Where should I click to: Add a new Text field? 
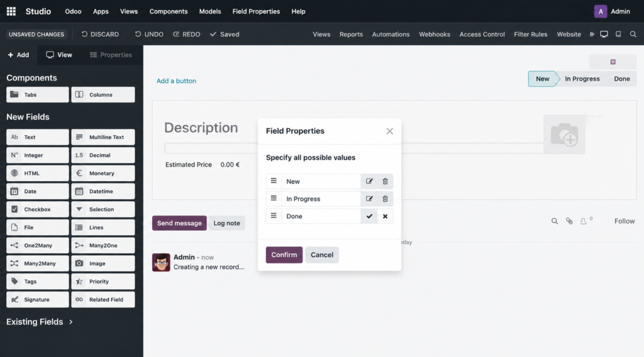click(37, 137)
